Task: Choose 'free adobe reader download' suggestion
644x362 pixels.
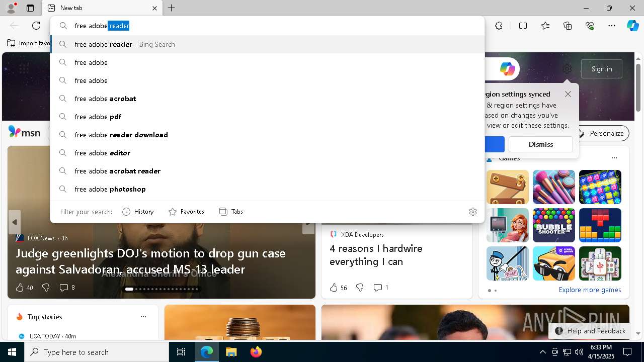Action: pos(267,135)
